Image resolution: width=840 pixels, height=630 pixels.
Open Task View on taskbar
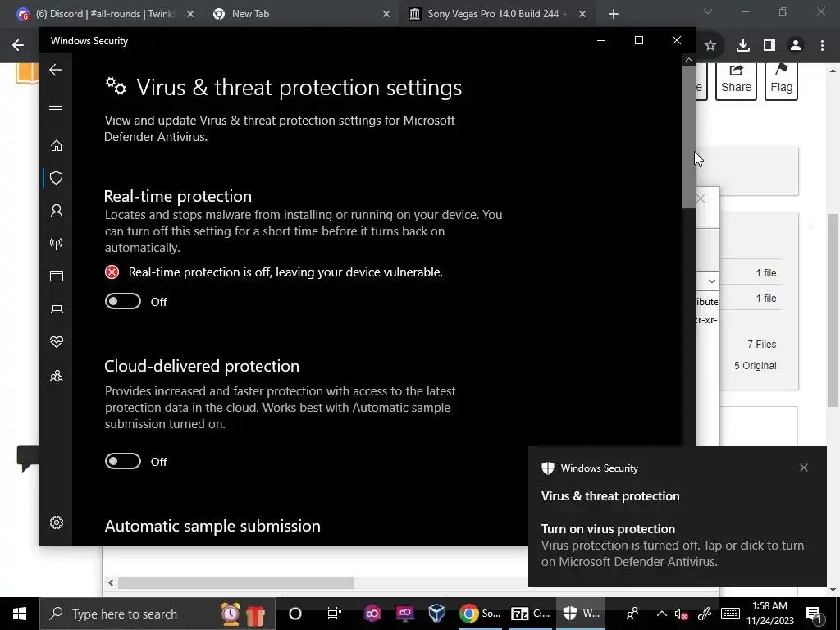click(335, 614)
